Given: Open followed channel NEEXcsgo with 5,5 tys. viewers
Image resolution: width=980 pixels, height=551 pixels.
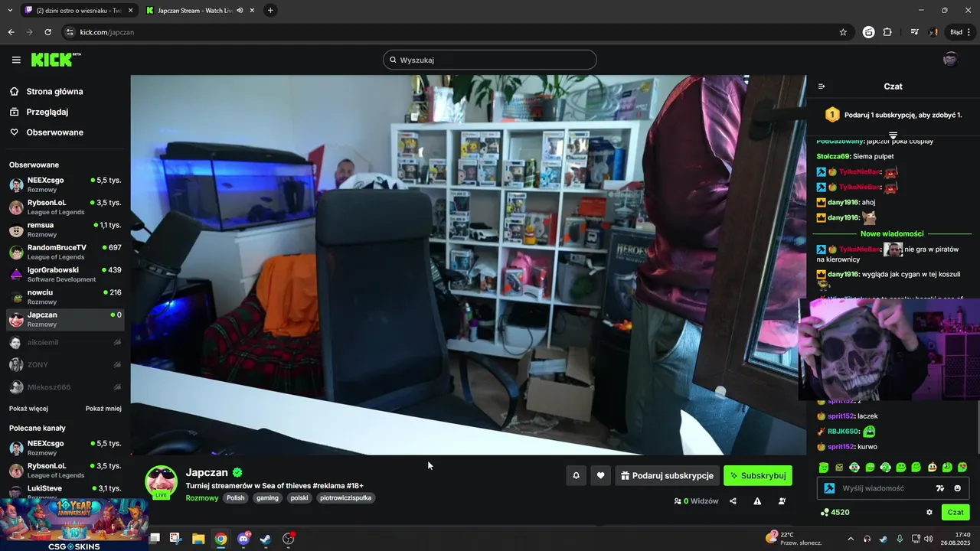Looking at the screenshot, I should [x=65, y=184].
